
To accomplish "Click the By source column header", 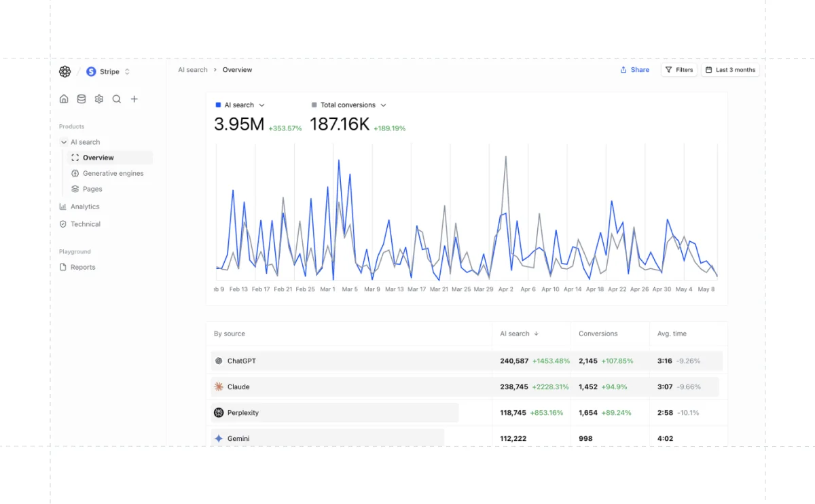I will click(230, 334).
